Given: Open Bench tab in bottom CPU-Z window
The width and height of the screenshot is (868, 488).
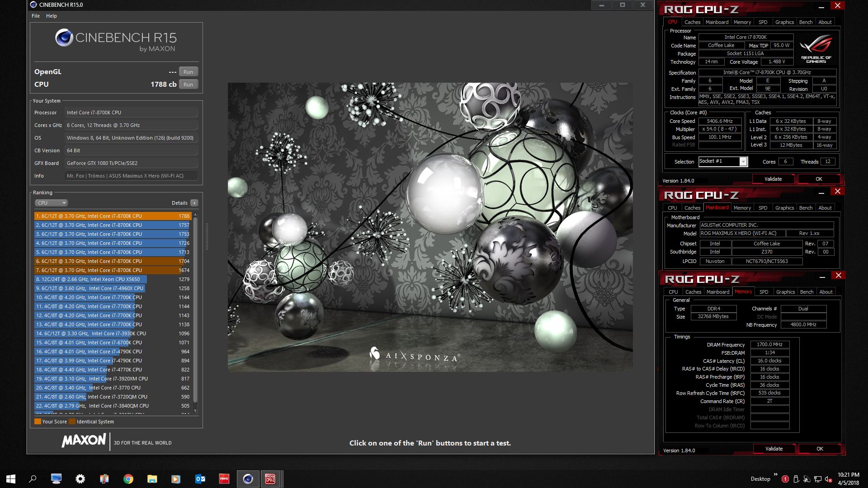Looking at the screenshot, I should [x=807, y=292].
